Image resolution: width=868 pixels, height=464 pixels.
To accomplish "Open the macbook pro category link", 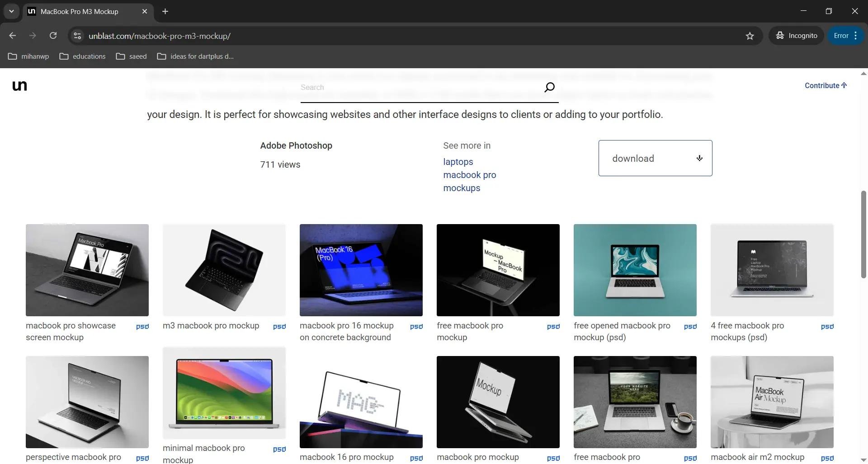I will point(470,175).
